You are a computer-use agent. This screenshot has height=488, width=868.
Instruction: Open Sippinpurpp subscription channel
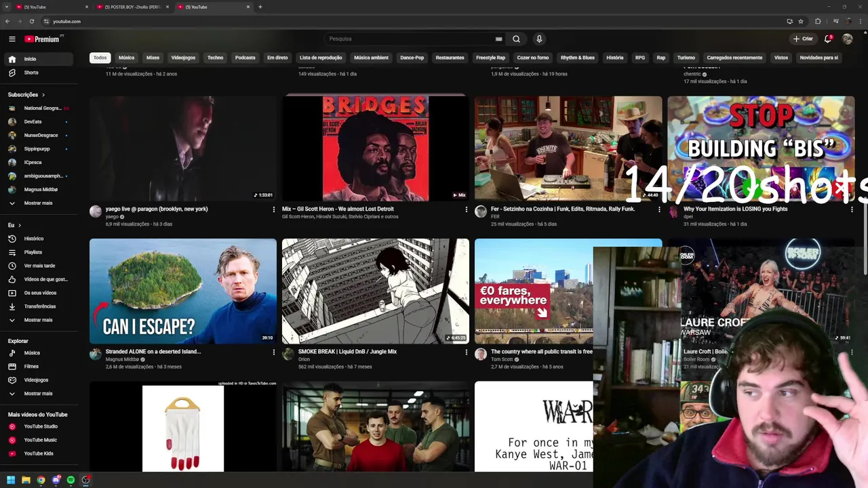(x=39, y=149)
